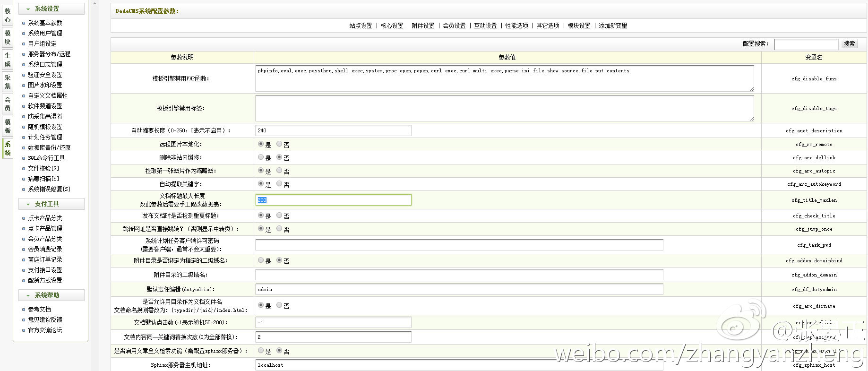Select 否 for 允许用目录作为文档文件名
This screenshot has height=371, width=868.
pyautogui.click(x=279, y=305)
